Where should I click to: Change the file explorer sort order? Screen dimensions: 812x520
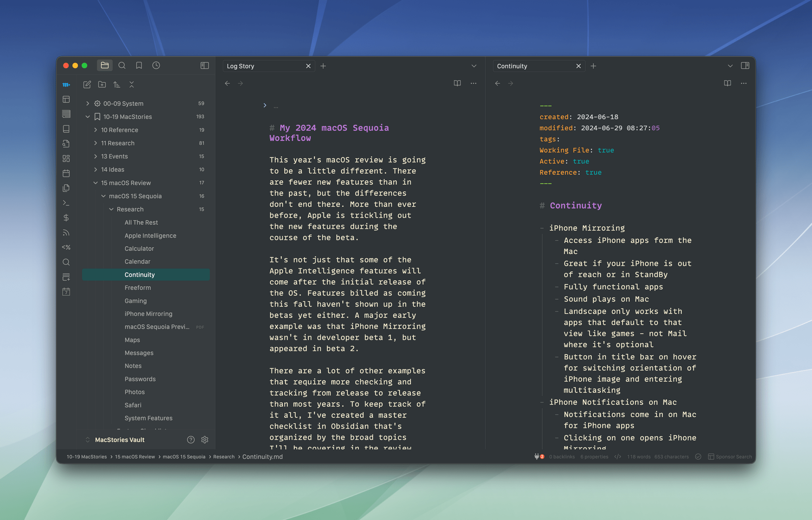(x=117, y=84)
